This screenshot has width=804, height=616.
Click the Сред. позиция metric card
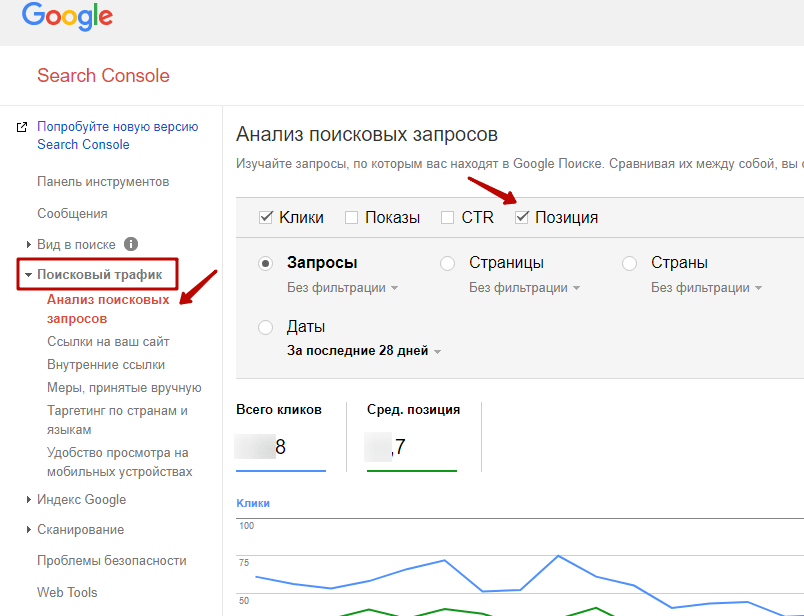[413, 436]
